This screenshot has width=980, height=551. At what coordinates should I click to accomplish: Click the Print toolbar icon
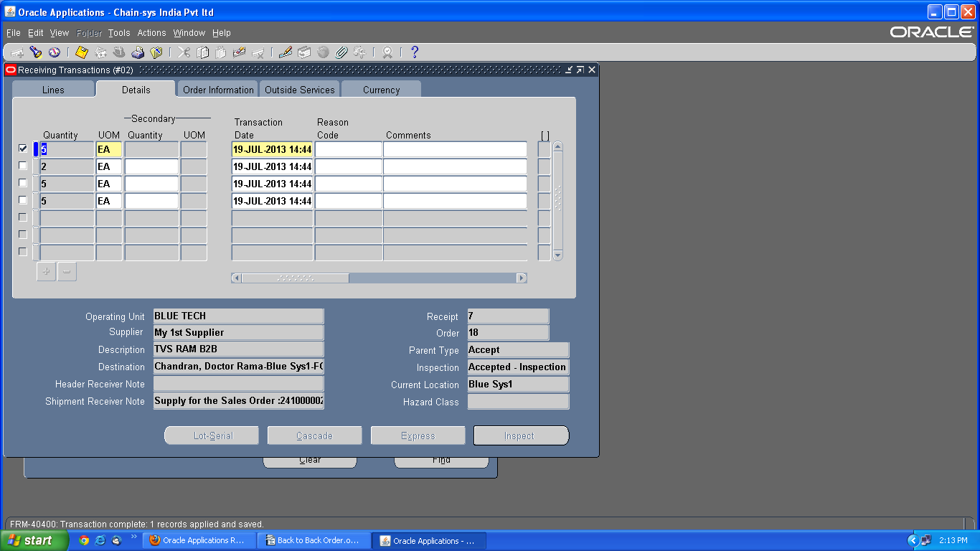pyautogui.click(x=138, y=52)
